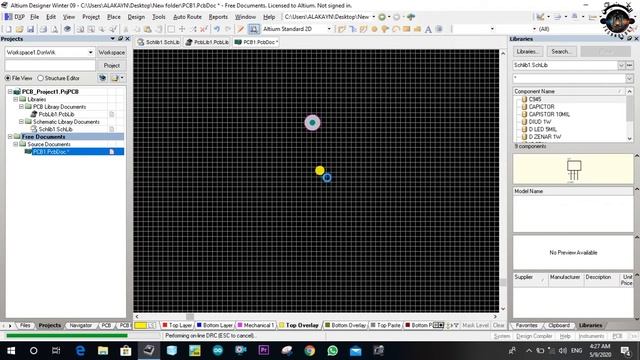Click the current layer yellow color box

(x=140, y=325)
